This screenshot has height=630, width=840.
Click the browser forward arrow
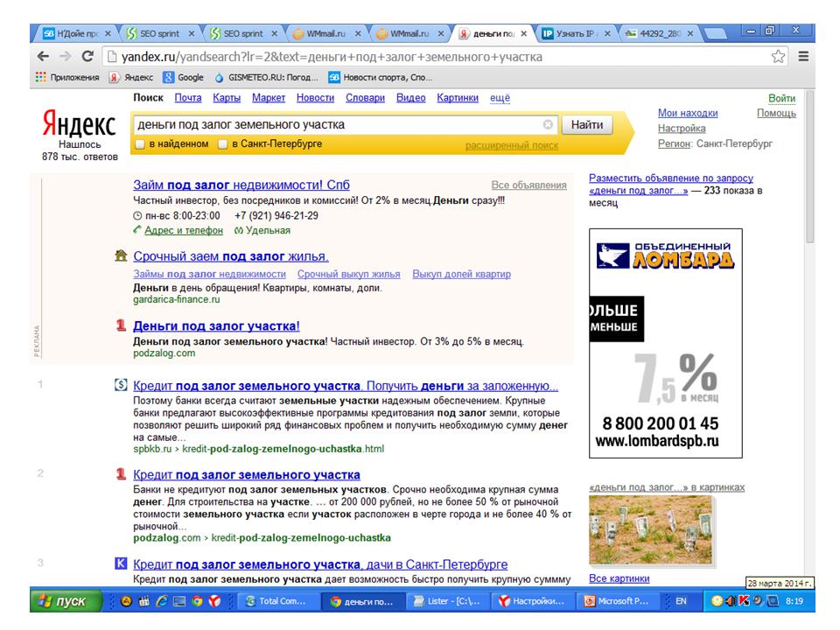[65, 56]
